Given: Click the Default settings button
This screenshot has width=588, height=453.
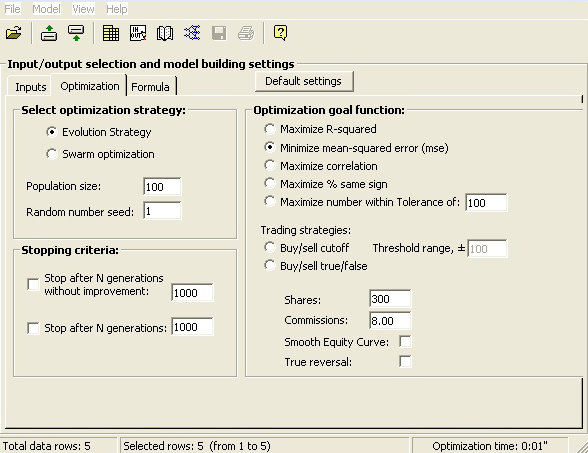Looking at the screenshot, I should [304, 81].
